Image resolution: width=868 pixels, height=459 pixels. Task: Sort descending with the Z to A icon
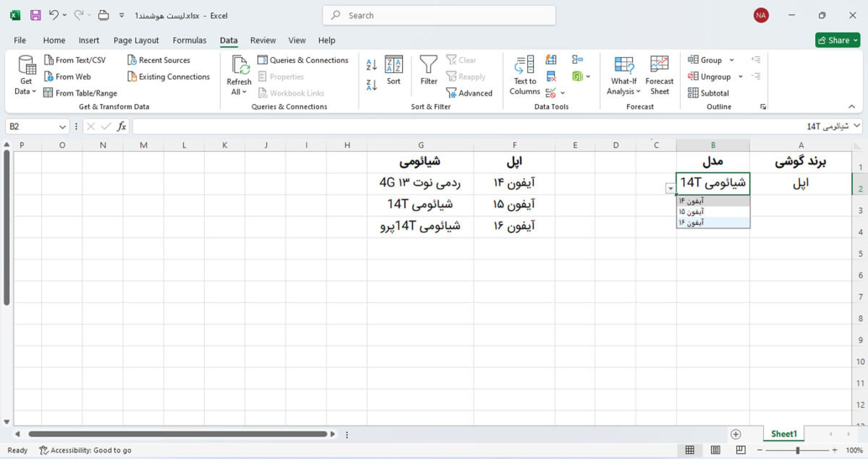point(371,85)
